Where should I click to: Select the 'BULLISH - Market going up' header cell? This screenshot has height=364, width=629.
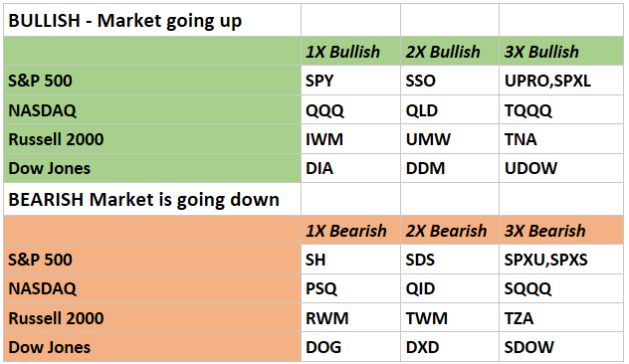pyautogui.click(x=152, y=20)
